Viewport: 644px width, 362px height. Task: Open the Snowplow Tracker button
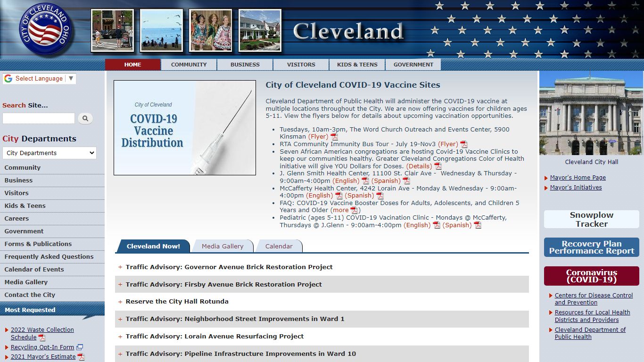coord(592,219)
